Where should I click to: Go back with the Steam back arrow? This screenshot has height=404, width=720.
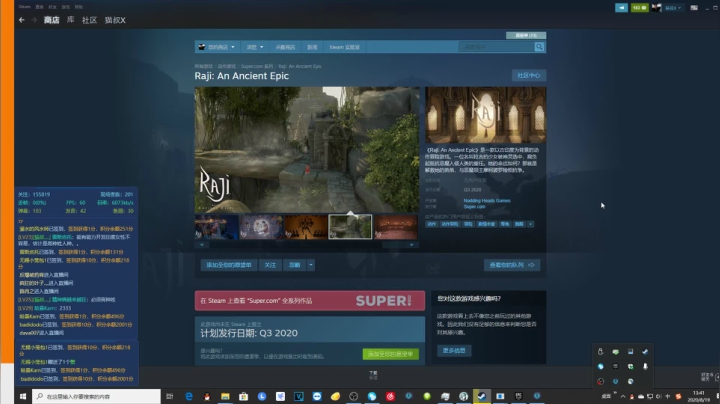tap(22, 20)
